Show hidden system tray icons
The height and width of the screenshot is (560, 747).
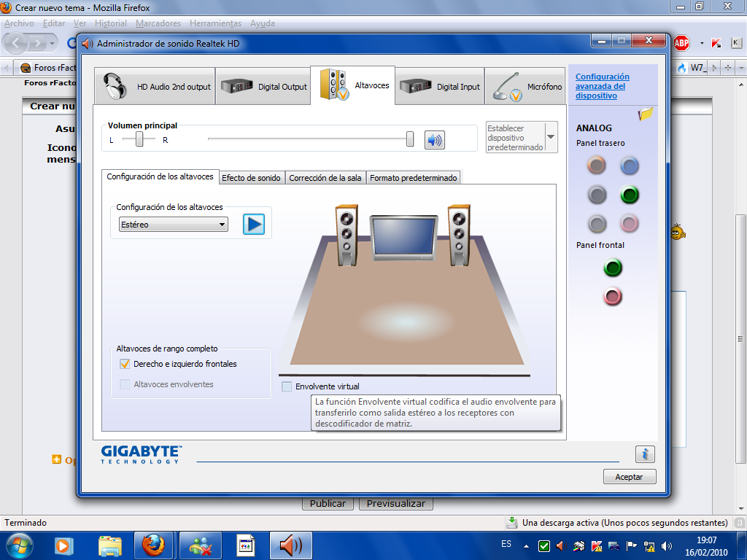526,545
